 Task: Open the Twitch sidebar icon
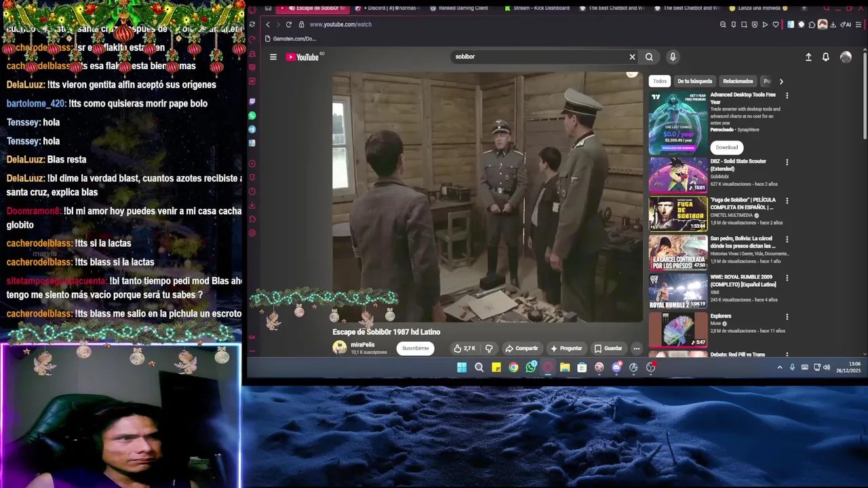pyautogui.click(x=252, y=101)
